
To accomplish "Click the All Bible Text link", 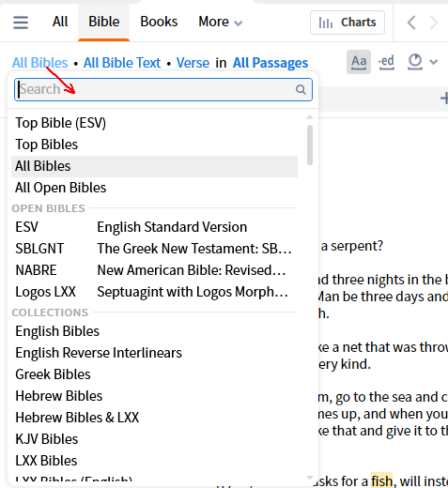I will click(122, 63).
